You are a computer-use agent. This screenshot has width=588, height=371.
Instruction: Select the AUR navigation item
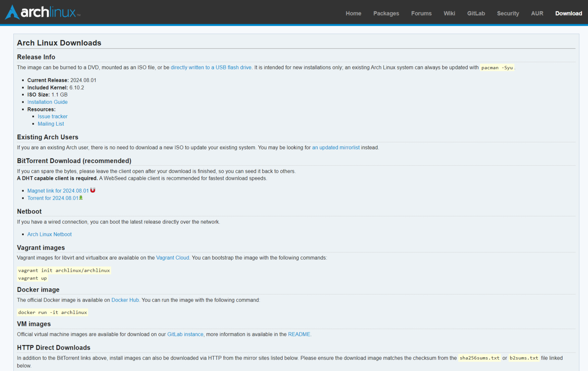(x=537, y=13)
